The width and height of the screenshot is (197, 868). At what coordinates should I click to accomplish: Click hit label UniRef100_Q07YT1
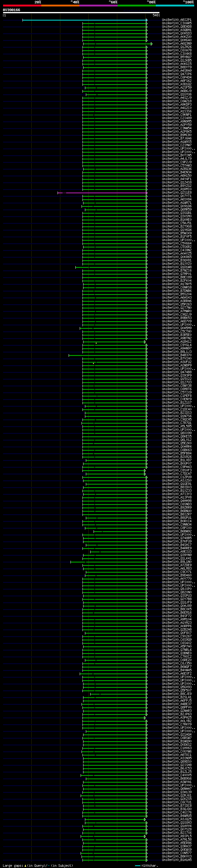[176, 196]
